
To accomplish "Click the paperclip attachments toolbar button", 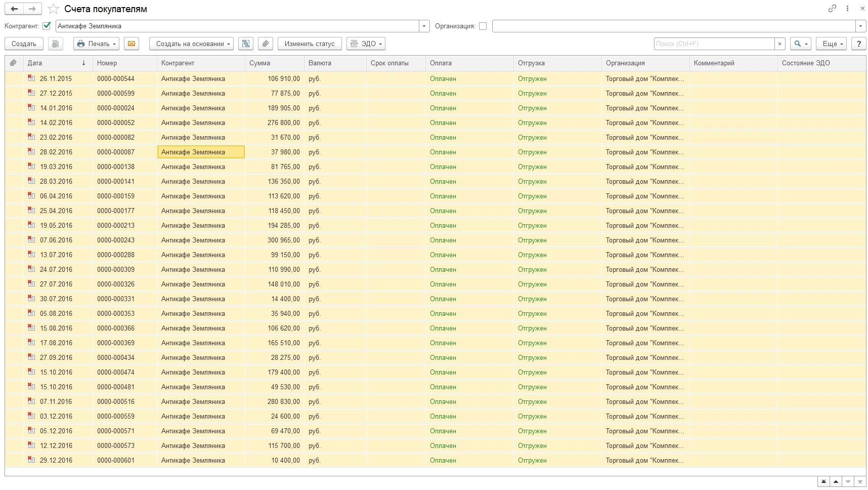I will tap(266, 44).
